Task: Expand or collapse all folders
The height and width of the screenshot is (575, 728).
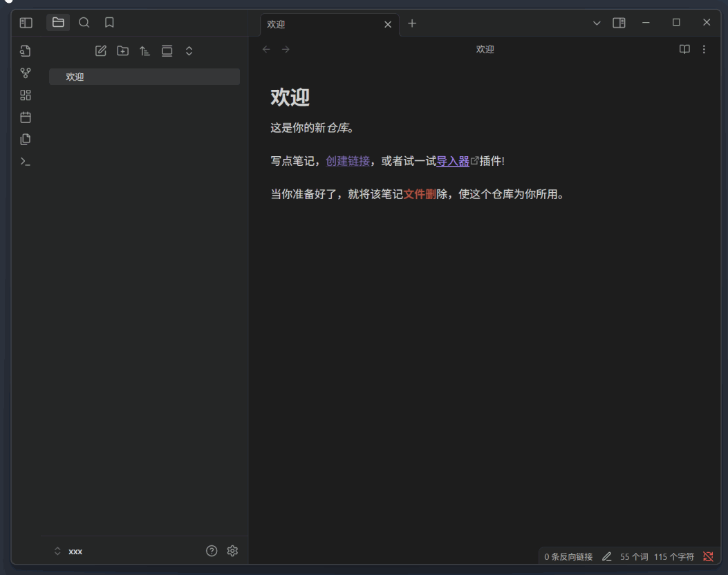Action: tap(189, 51)
